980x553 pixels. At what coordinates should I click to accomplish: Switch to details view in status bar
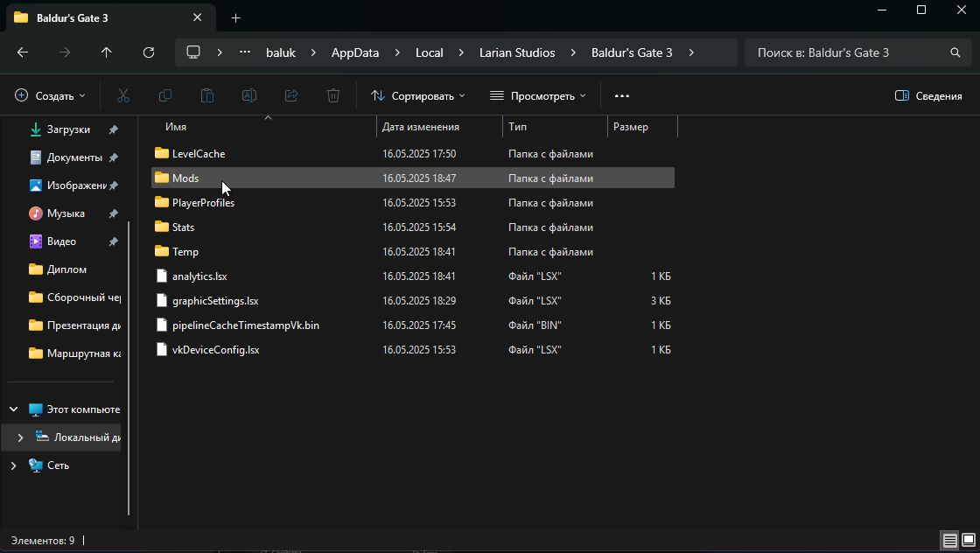click(949, 541)
